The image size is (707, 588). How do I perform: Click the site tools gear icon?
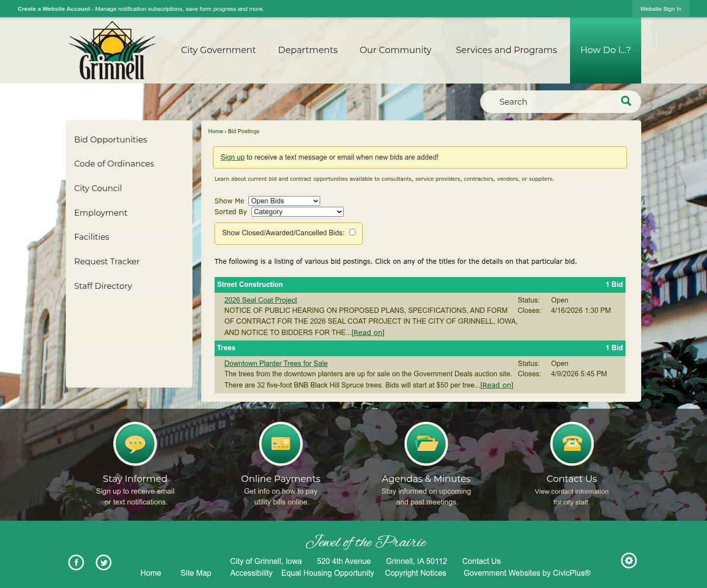629,560
